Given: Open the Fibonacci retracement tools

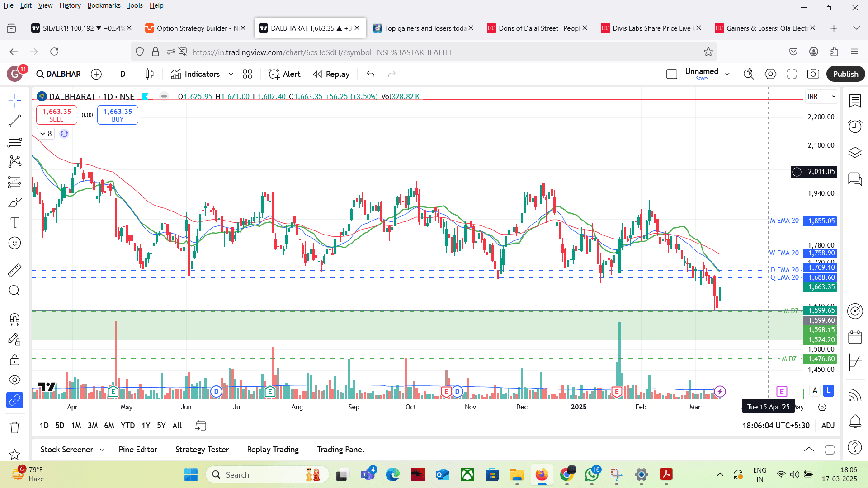Looking at the screenshot, I should (x=15, y=141).
